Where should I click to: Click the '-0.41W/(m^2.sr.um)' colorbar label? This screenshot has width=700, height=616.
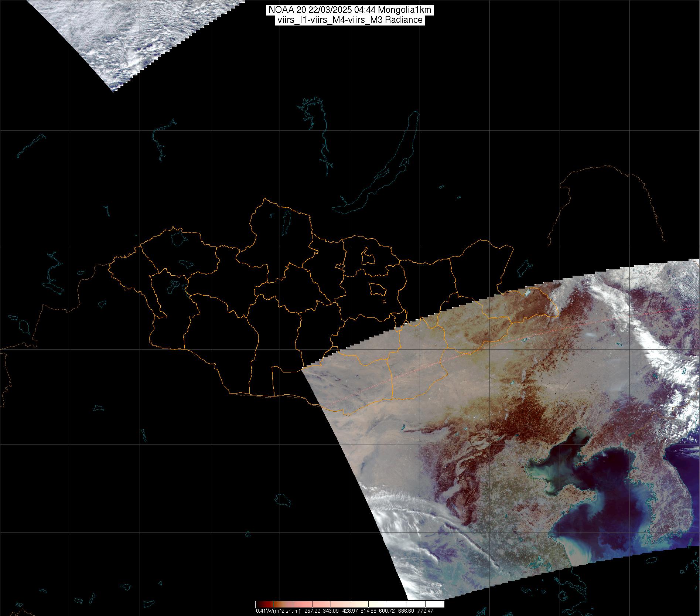click(277, 611)
